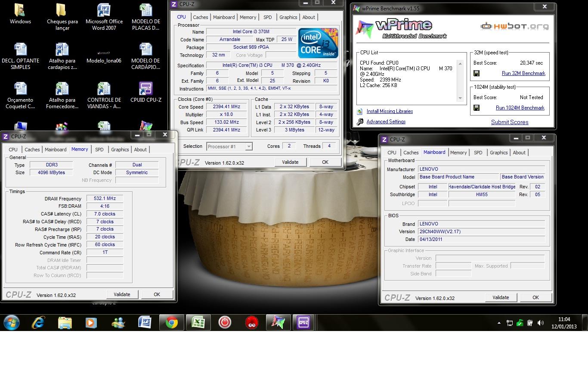Switch to wPrime in the taskbar

278,322
